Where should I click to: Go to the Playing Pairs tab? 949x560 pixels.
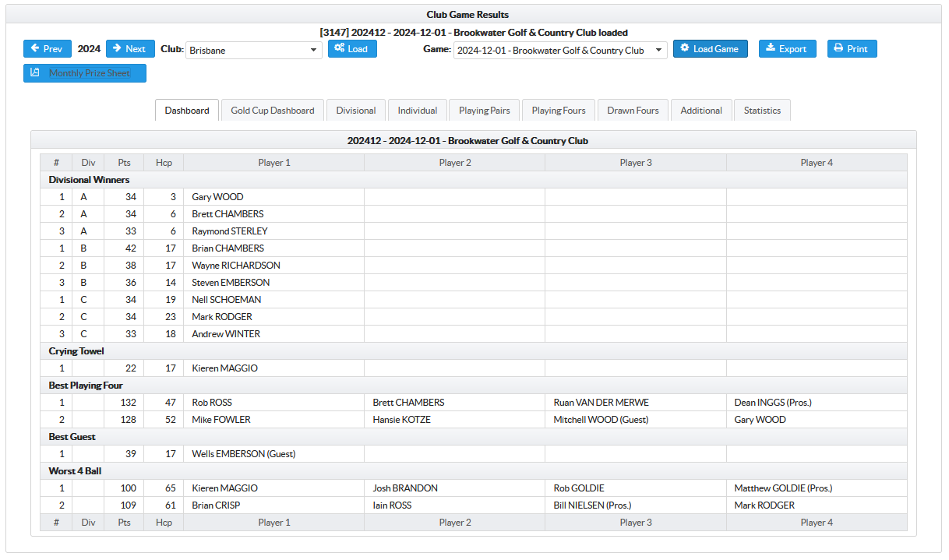(x=485, y=111)
